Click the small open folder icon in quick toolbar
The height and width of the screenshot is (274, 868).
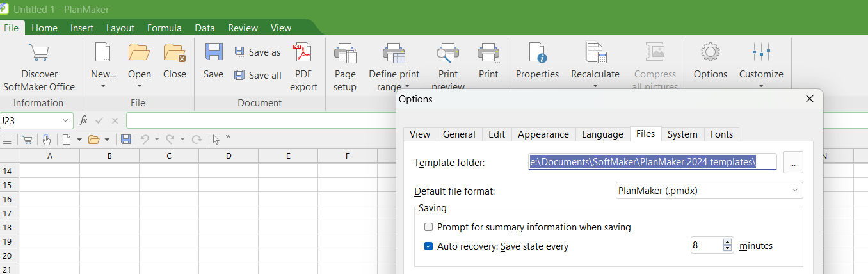(93, 140)
